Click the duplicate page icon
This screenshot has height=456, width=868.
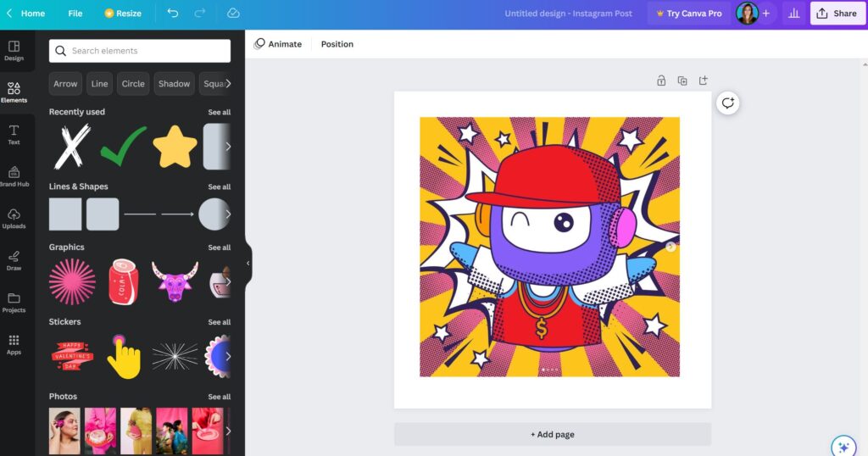(x=682, y=81)
